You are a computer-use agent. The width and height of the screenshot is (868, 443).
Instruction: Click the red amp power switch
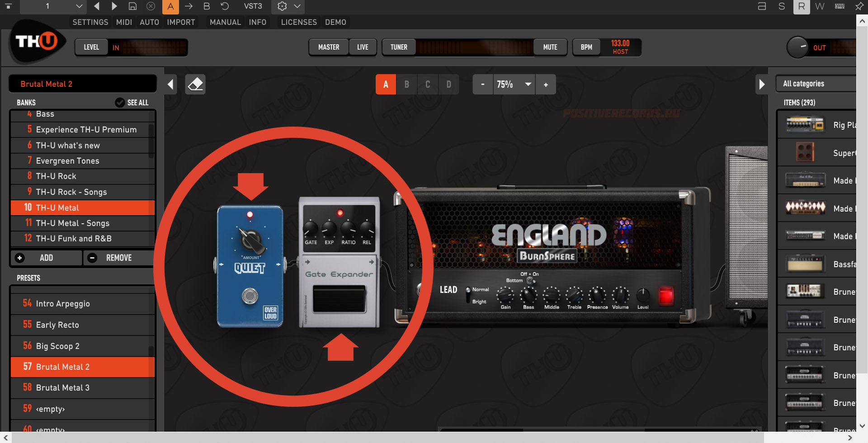point(666,296)
